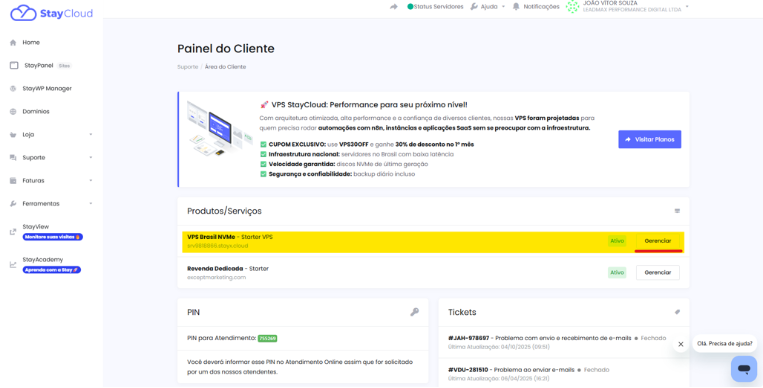This screenshot has width=763, height=388.
Task: Select the exceptmarketing.com domain text
Action: [217, 277]
